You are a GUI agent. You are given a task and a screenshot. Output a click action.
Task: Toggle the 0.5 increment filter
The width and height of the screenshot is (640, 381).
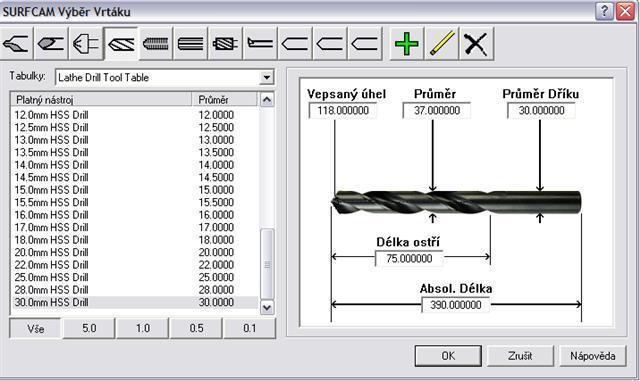tap(196, 329)
